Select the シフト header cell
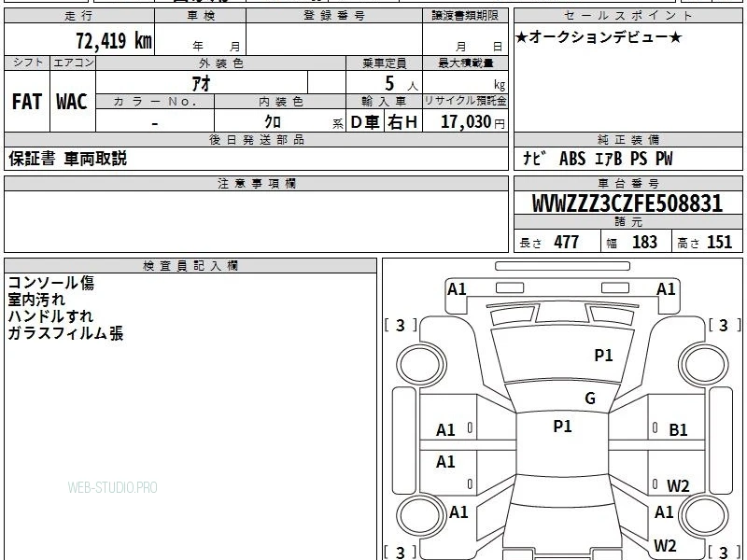Image resolution: width=747 pixels, height=560 pixels. coord(27,63)
